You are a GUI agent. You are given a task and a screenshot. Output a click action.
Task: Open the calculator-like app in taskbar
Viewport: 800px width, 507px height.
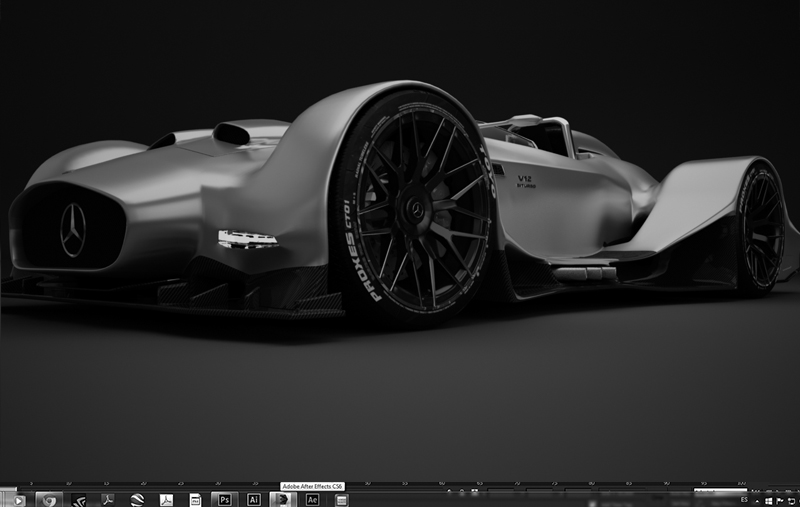click(x=341, y=500)
